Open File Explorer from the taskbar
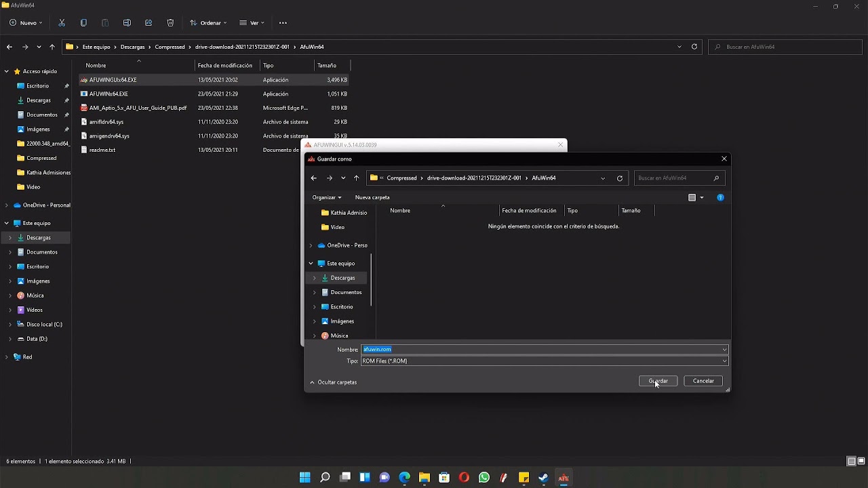Viewport: 868px width, 488px height. click(x=425, y=478)
